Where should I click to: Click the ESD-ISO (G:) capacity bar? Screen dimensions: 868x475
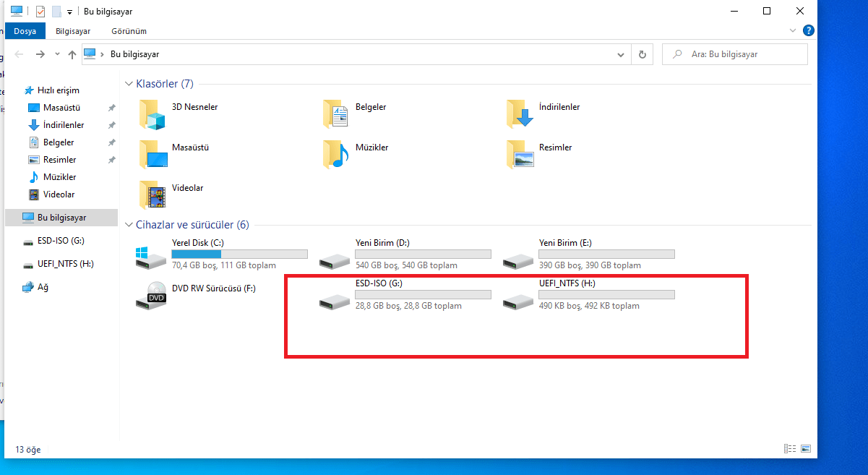click(424, 294)
